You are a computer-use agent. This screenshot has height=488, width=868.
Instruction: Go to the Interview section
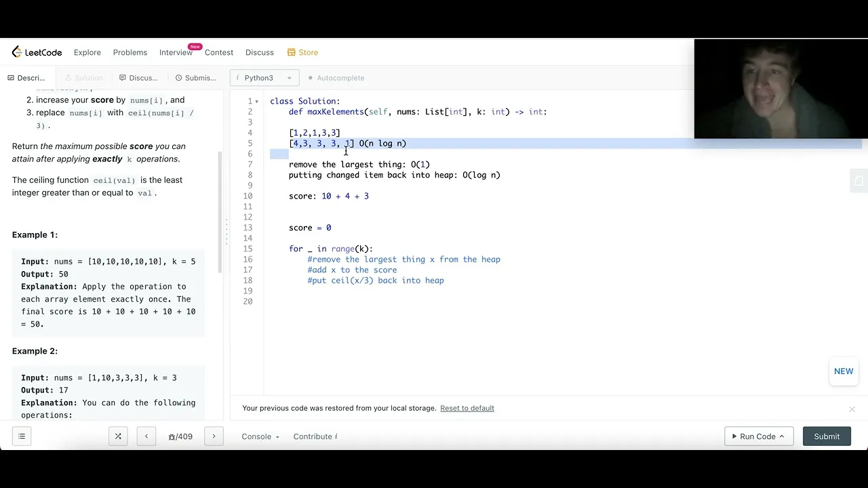pyautogui.click(x=176, y=52)
